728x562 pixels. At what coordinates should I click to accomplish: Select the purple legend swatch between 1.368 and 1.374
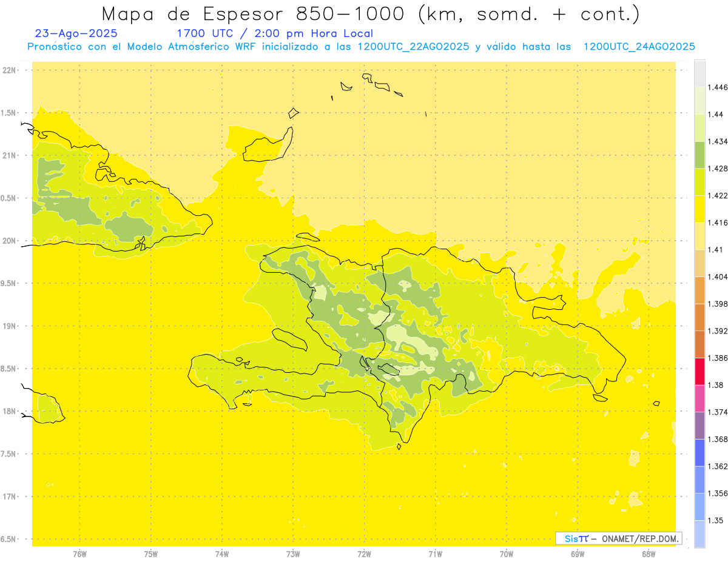tap(699, 426)
